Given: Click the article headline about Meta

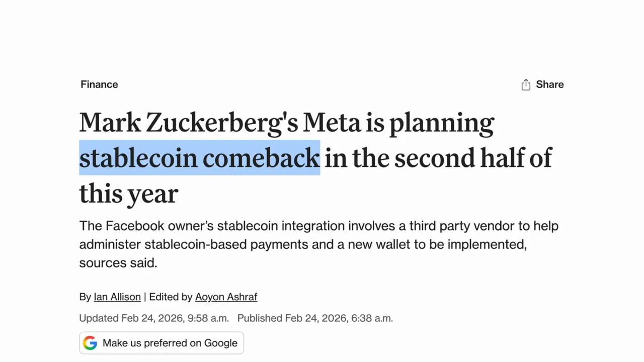Looking at the screenshot, I should [287, 122].
